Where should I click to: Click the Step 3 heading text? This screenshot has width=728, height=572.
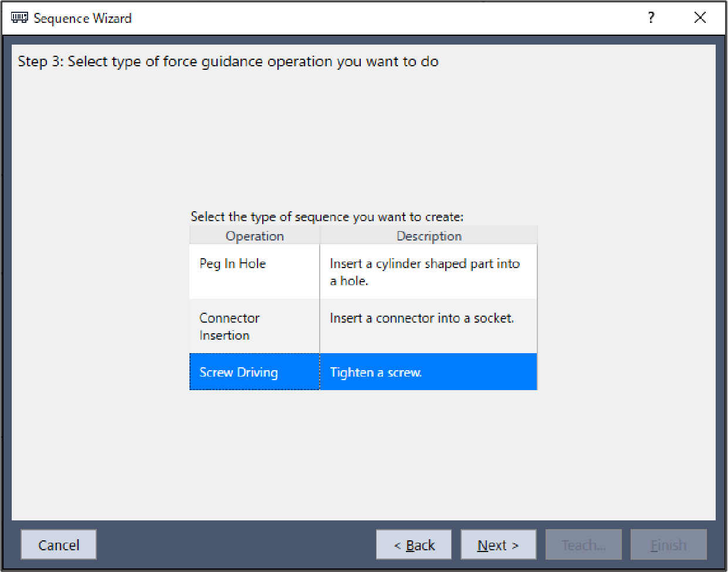(x=228, y=62)
